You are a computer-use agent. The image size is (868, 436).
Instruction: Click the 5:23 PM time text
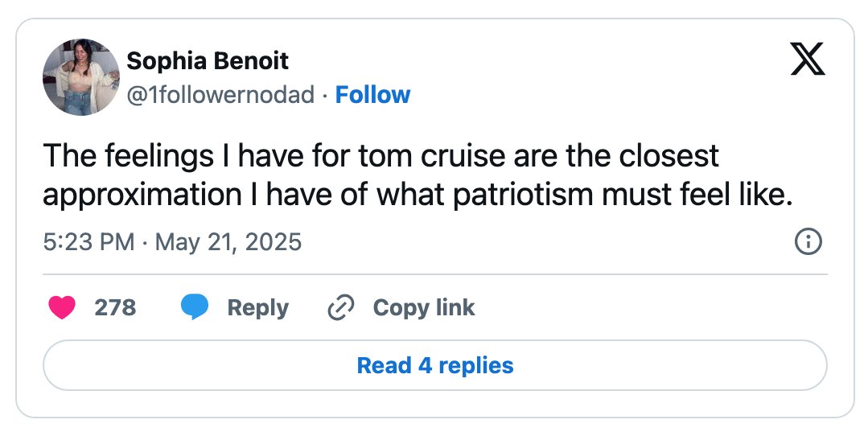pos(88,242)
